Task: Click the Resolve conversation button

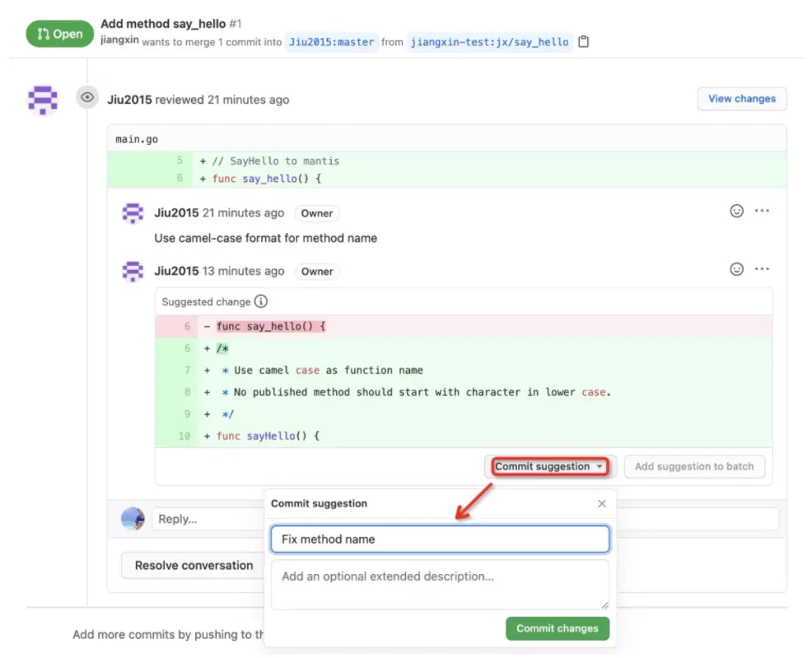Action: [194, 566]
